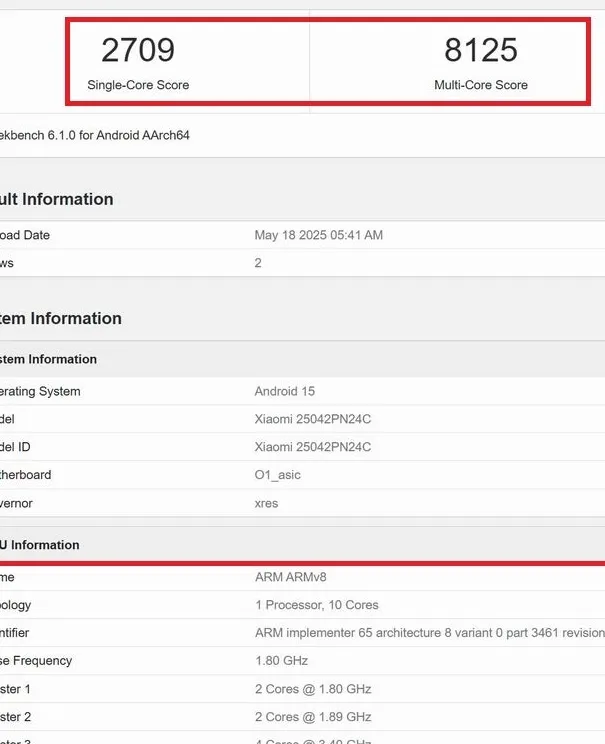This screenshot has width=605, height=744.
Task: Click the 2 Cores @ 1.89 GHz cluster value
Action: point(313,717)
